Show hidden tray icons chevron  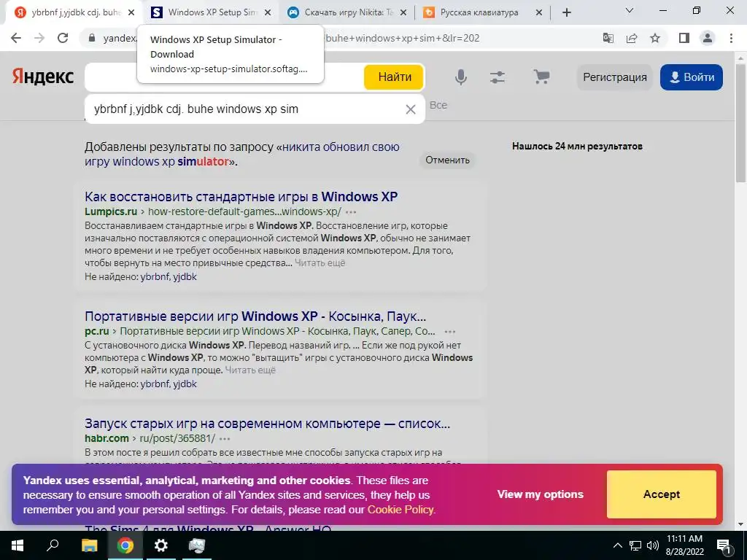click(x=617, y=545)
